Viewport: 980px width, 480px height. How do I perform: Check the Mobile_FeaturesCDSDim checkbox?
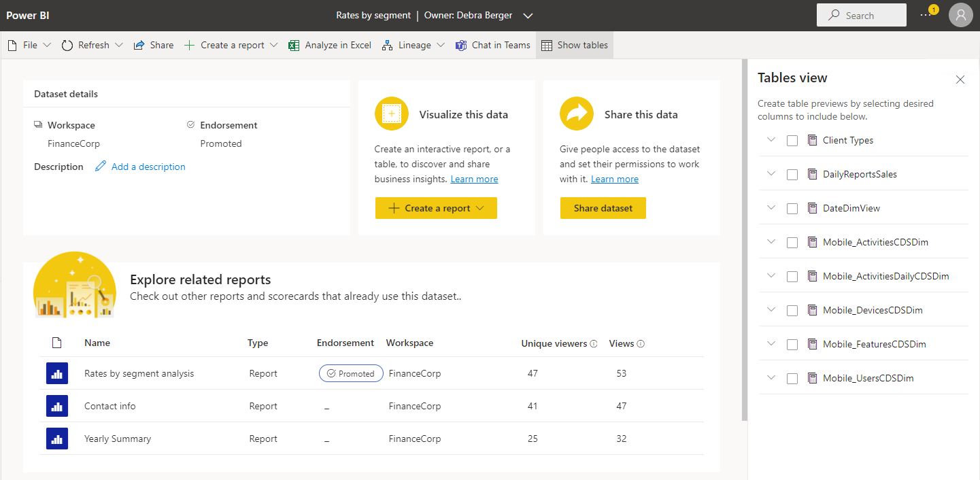click(x=792, y=345)
